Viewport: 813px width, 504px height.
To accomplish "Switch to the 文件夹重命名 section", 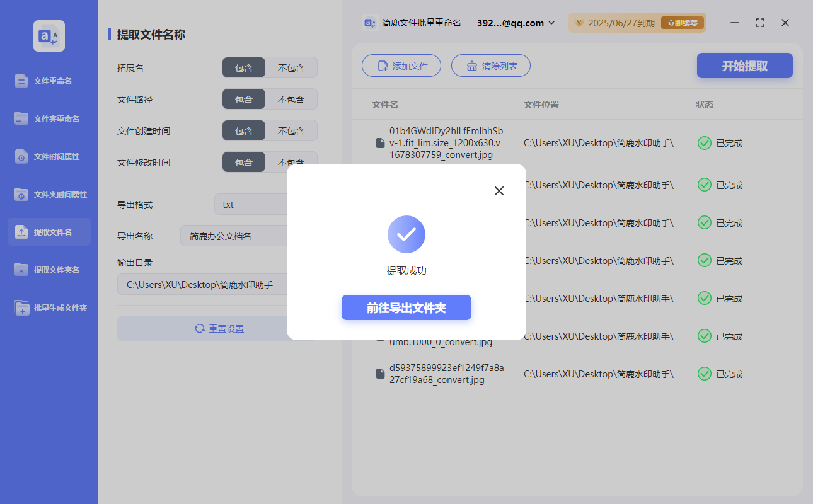I will [49, 118].
